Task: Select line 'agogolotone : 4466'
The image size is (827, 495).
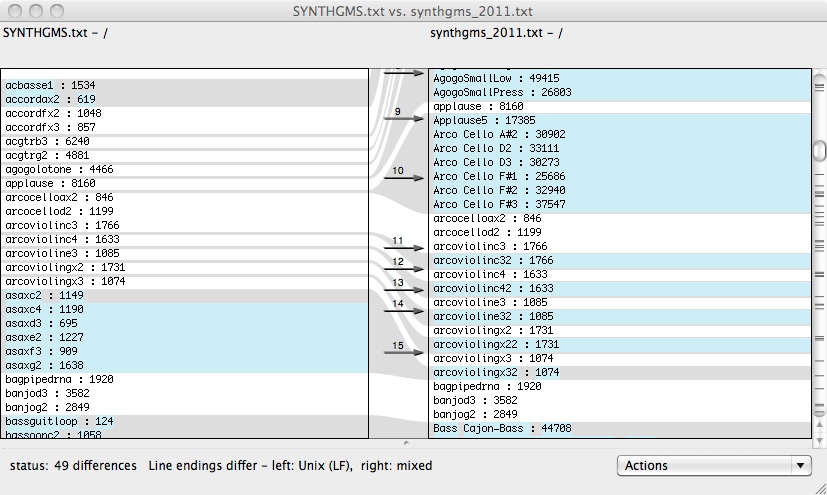Action: click(x=184, y=169)
